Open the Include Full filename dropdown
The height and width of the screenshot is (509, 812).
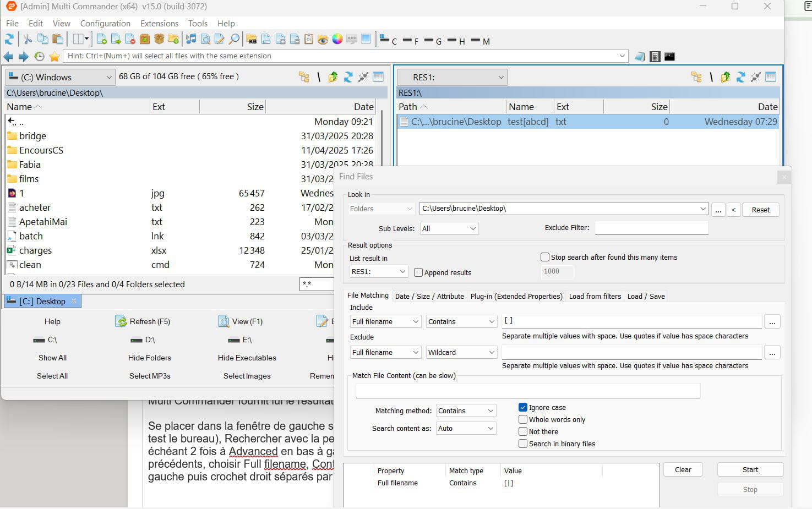click(x=385, y=321)
